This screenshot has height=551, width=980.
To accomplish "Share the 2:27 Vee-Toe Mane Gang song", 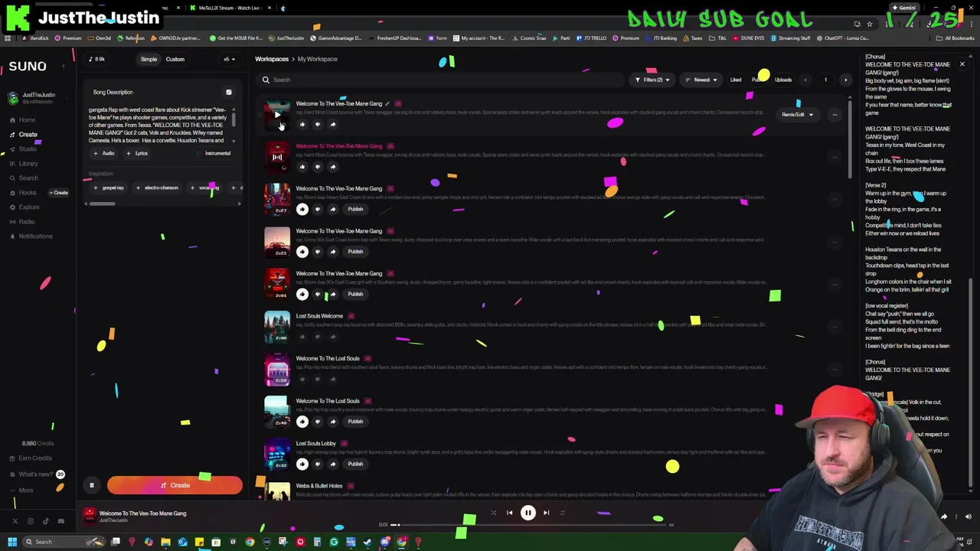I will 333,209.
